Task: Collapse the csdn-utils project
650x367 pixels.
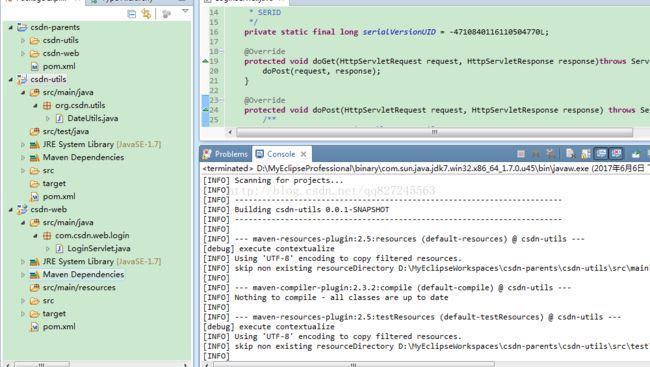Action: (11, 79)
